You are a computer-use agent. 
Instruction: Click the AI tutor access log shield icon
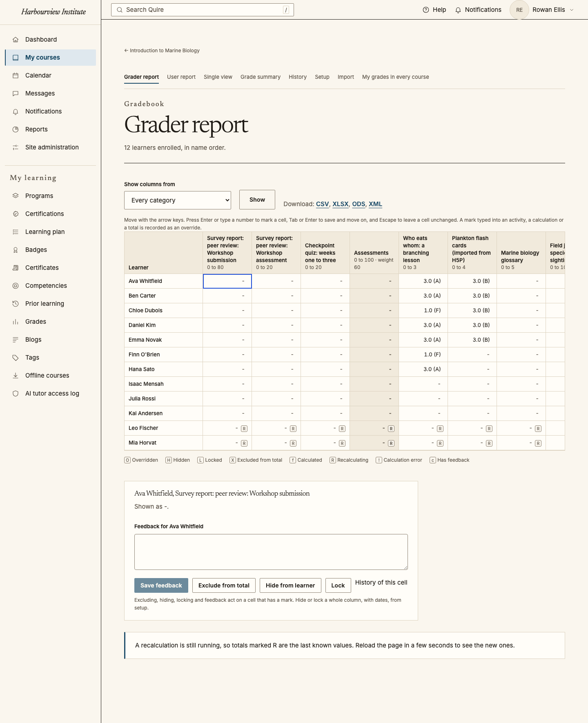[x=16, y=394]
